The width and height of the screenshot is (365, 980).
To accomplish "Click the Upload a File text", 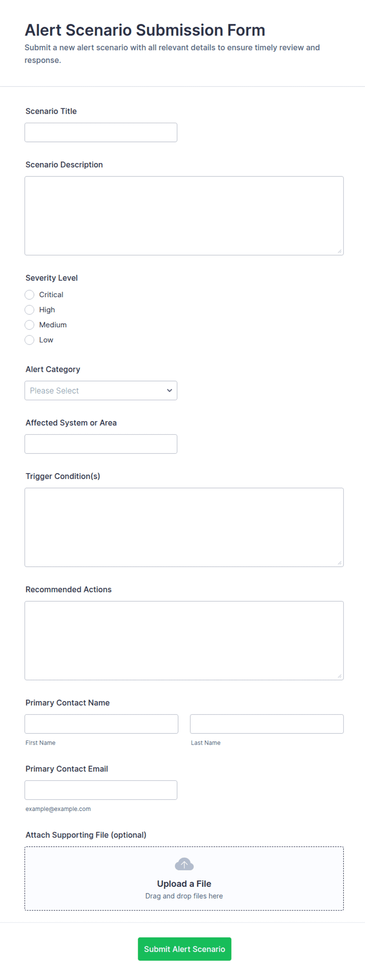I will (x=184, y=884).
